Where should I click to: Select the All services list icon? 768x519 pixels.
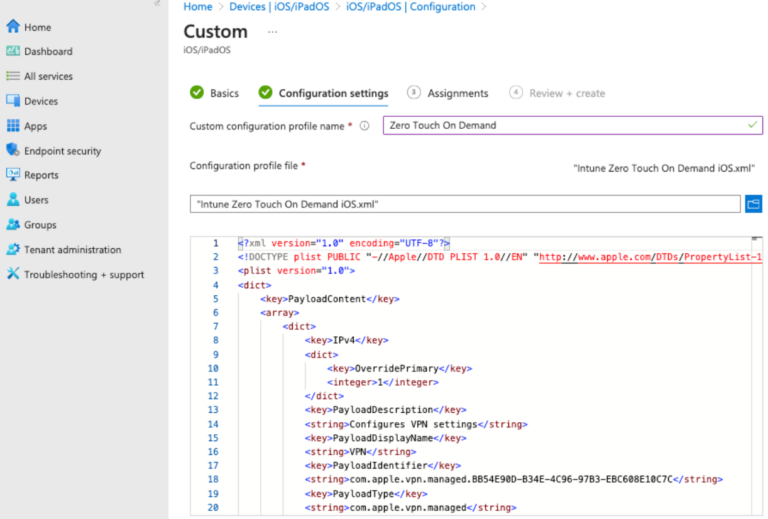(x=13, y=76)
